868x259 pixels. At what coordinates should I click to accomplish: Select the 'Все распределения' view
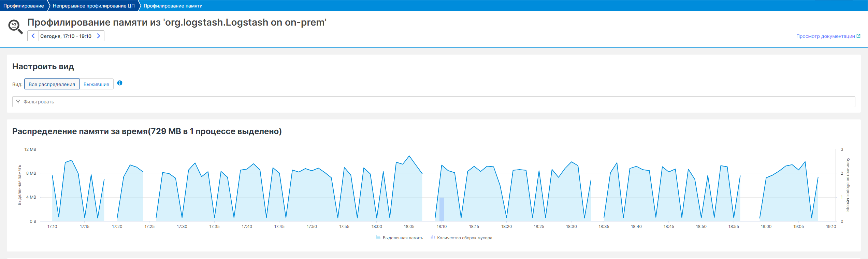tap(52, 84)
